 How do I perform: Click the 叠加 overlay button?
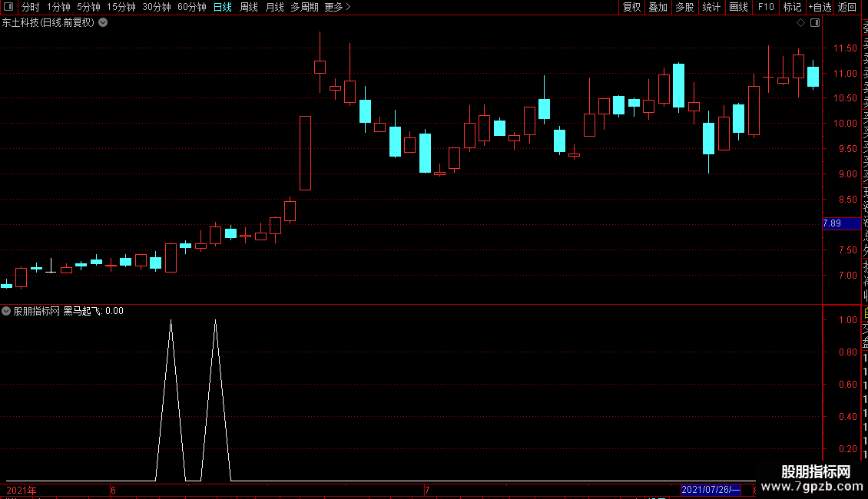658,7
